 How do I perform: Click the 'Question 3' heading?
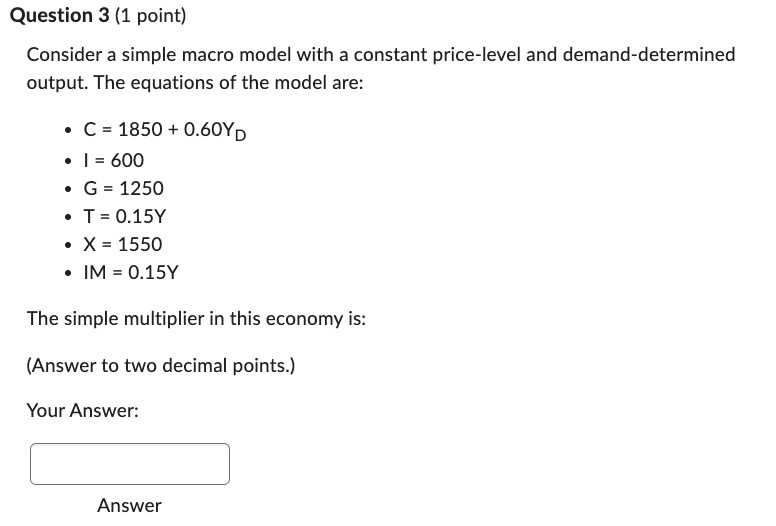point(60,15)
